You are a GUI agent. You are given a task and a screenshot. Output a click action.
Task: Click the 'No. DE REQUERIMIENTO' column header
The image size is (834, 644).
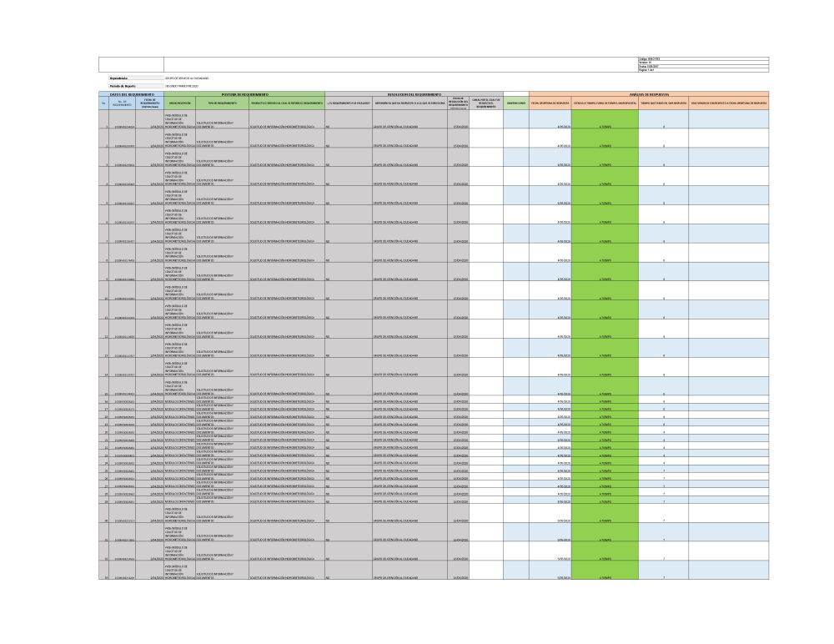123,104
